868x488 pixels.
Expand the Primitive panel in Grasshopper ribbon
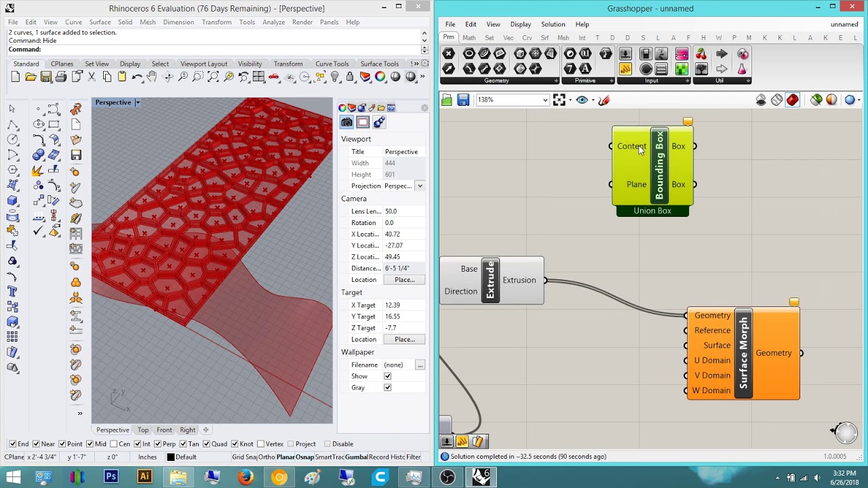[612, 81]
